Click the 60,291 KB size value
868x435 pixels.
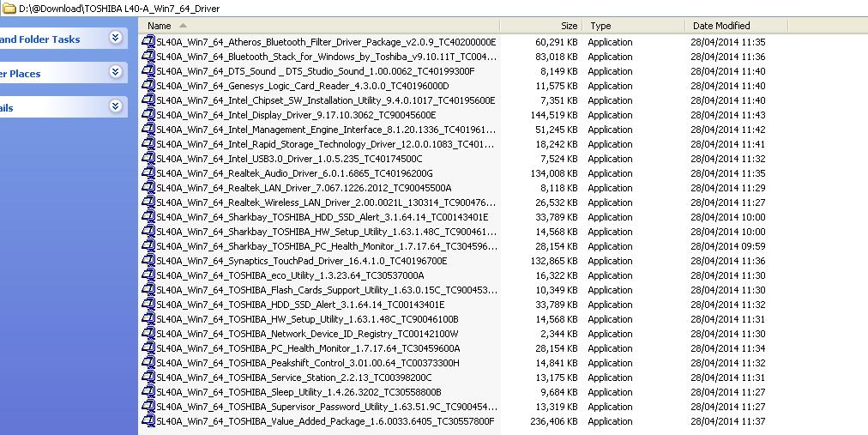tap(557, 42)
